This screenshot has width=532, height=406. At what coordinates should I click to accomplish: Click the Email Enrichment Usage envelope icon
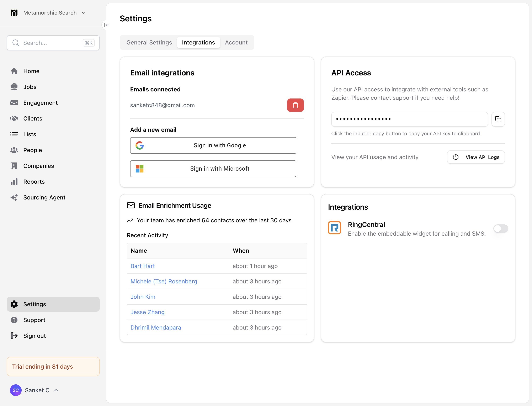click(x=131, y=205)
